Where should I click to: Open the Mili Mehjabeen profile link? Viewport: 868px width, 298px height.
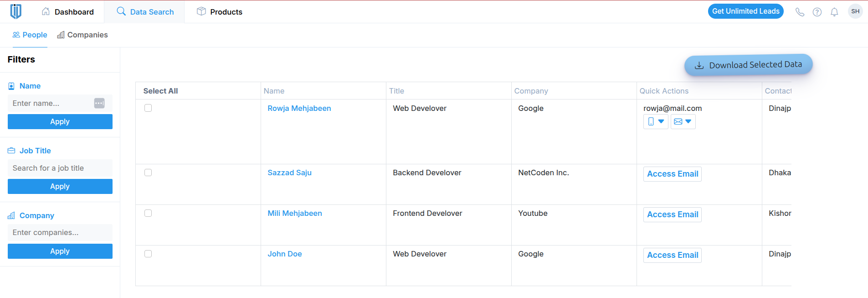click(x=294, y=213)
